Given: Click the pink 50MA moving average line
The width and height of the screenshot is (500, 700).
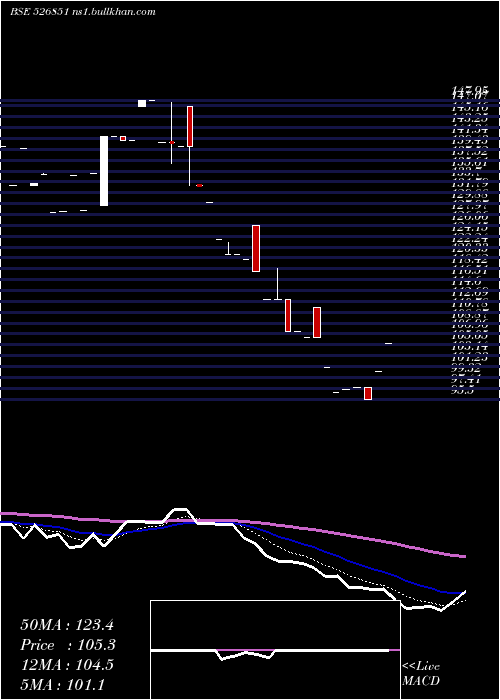Looking at the screenshot, I should click(x=232, y=521).
